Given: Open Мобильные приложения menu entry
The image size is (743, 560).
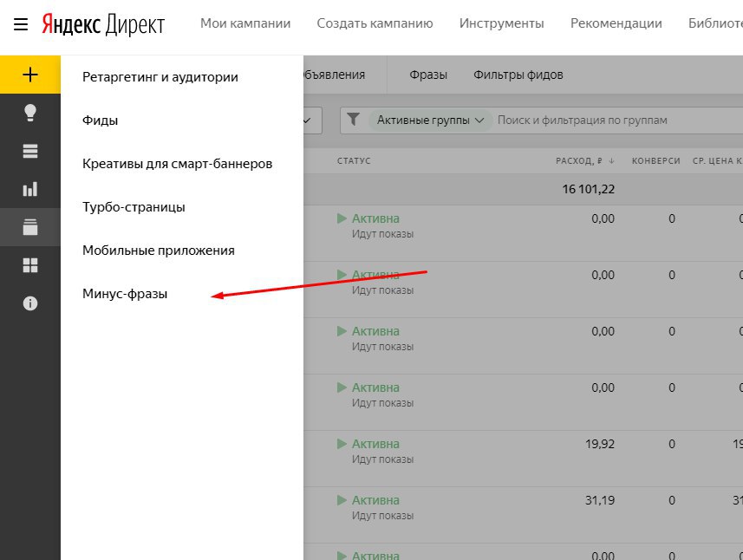Looking at the screenshot, I should pos(159,251).
